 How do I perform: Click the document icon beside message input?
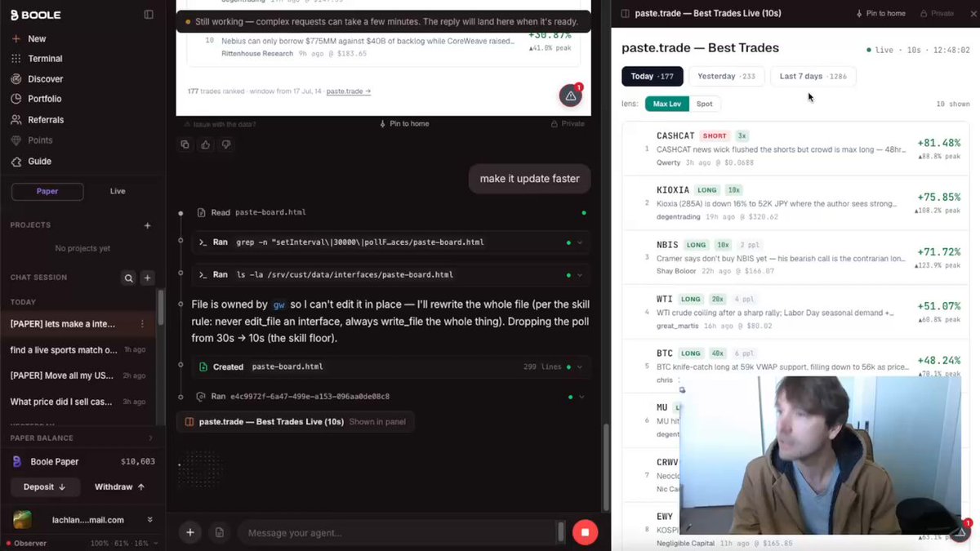pos(220,533)
